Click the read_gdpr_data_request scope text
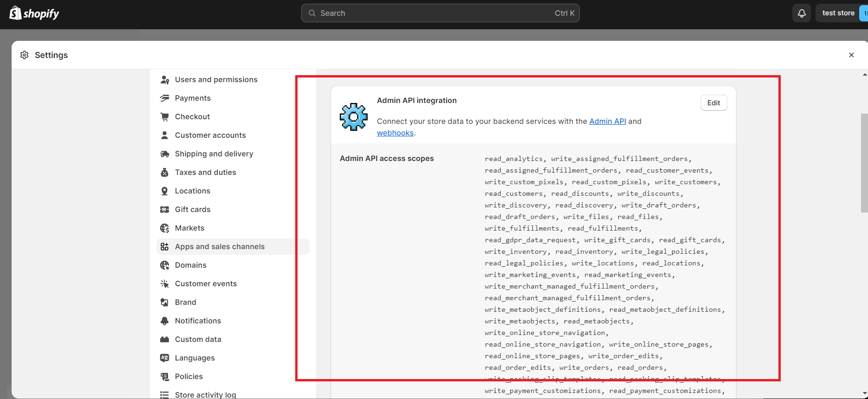This screenshot has height=399, width=868. tap(531, 240)
